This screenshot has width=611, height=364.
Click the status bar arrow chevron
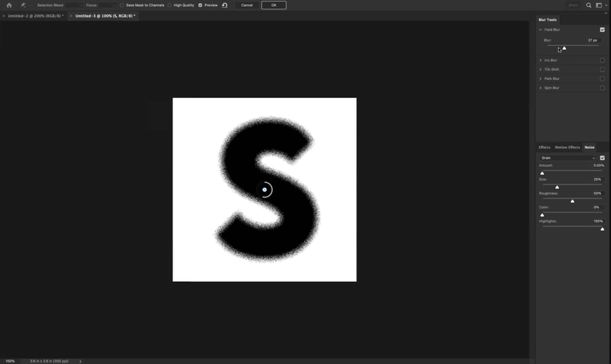pos(80,361)
